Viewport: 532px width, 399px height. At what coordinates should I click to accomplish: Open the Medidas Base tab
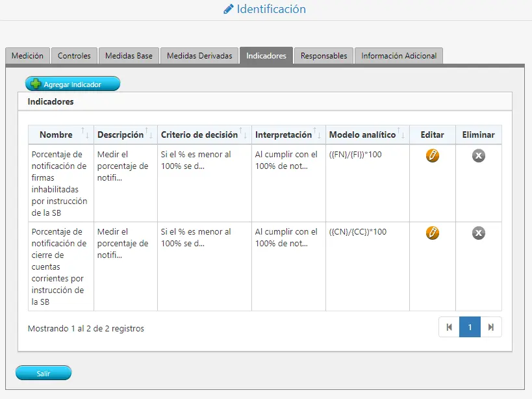coord(129,56)
